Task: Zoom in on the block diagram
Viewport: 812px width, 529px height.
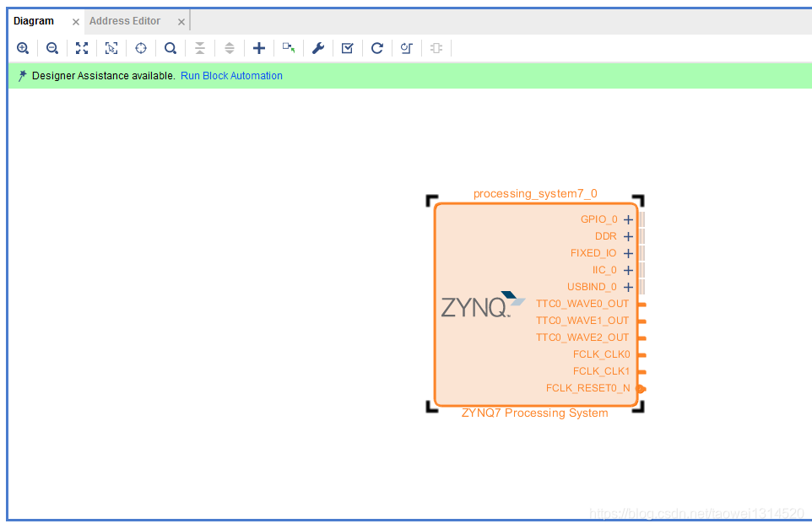Action: coord(23,48)
